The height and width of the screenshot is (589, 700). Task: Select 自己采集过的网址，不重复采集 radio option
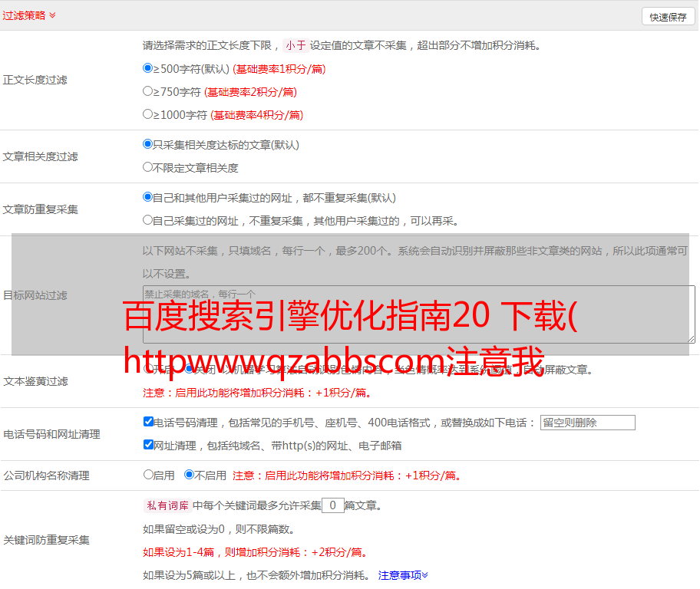(x=148, y=220)
